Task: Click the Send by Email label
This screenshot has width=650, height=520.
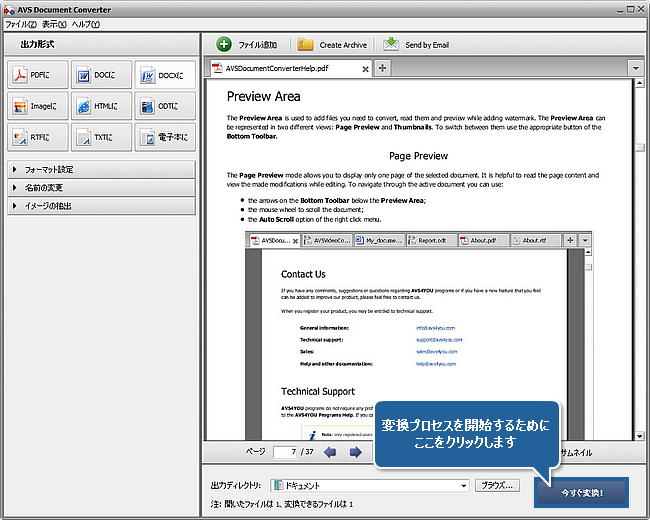Action: (427, 45)
